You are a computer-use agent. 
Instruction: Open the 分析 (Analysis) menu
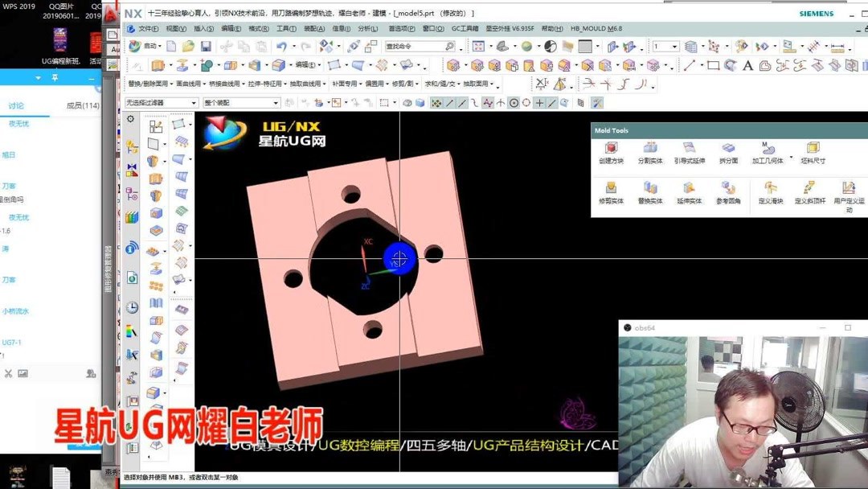(x=368, y=28)
